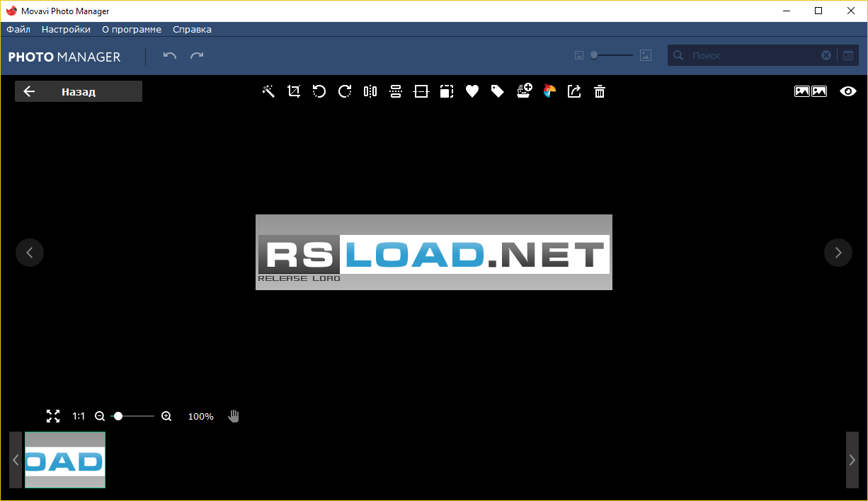Flip the image horizontally
Viewport: 868px width, 501px height.
click(370, 91)
